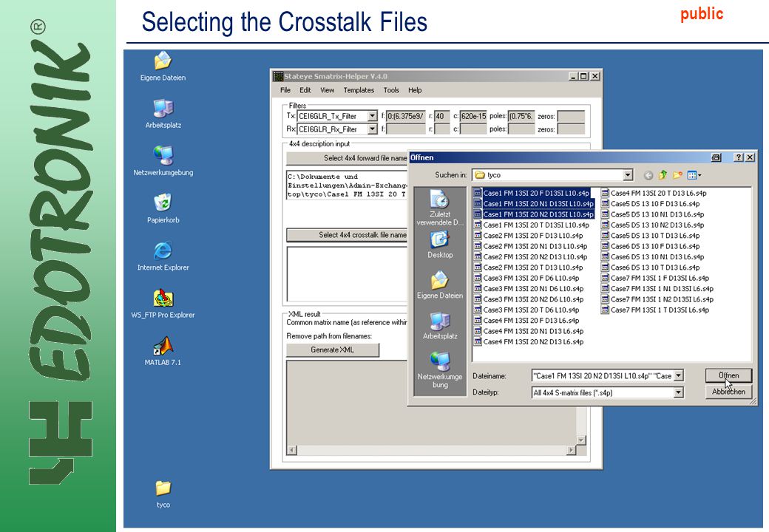
Task: Open the Papierkorb recycle bin icon
Action: (163, 208)
